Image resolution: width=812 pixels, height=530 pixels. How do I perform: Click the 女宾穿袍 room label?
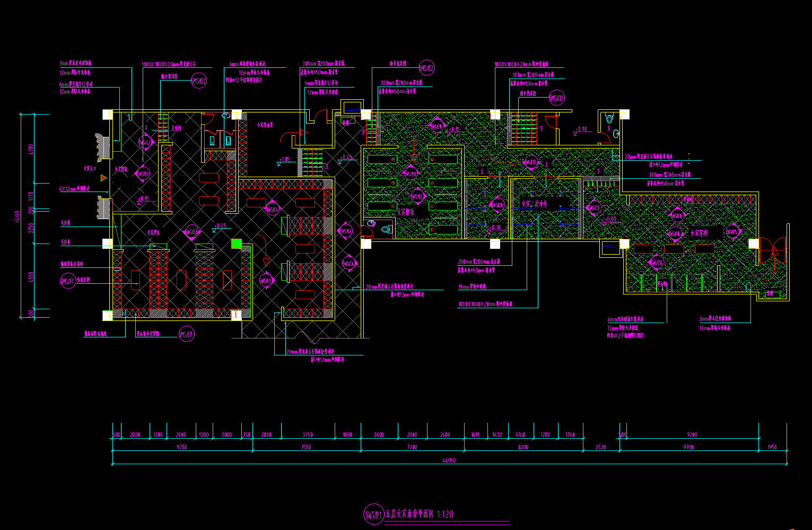click(x=699, y=232)
